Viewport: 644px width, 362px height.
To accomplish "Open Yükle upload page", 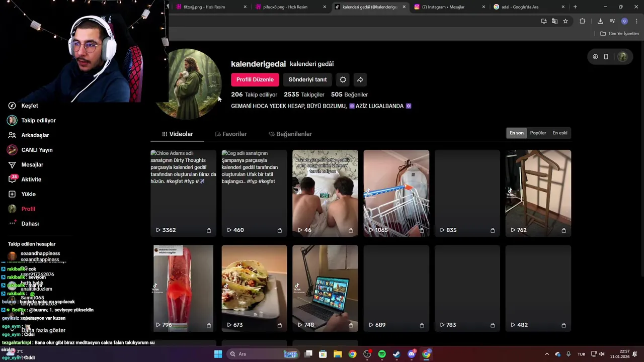I will (22, 194).
